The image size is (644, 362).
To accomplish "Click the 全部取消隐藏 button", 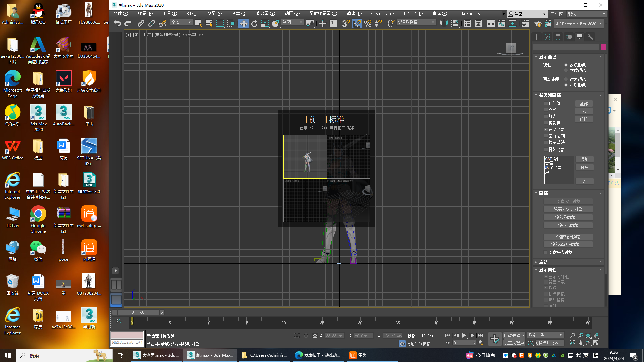I will point(568,237).
